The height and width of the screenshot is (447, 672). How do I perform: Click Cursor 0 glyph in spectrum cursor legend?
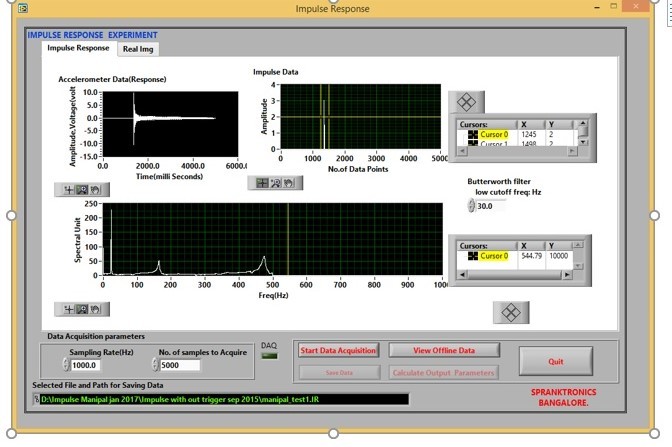point(473,256)
